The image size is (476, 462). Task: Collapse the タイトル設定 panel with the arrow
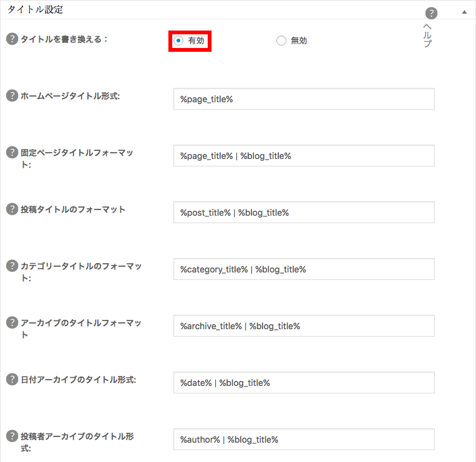pyautogui.click(x=464, y=12)
